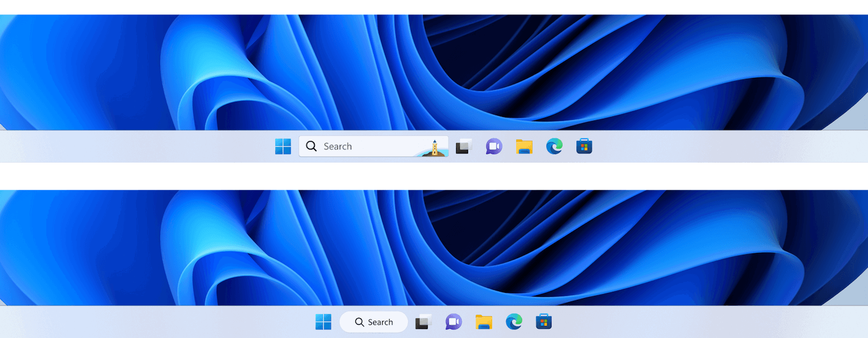Launch Teams Chat in the taskbar with the lighthouse search box
This screenshot has width=868, height=338.
click(494, 146)
